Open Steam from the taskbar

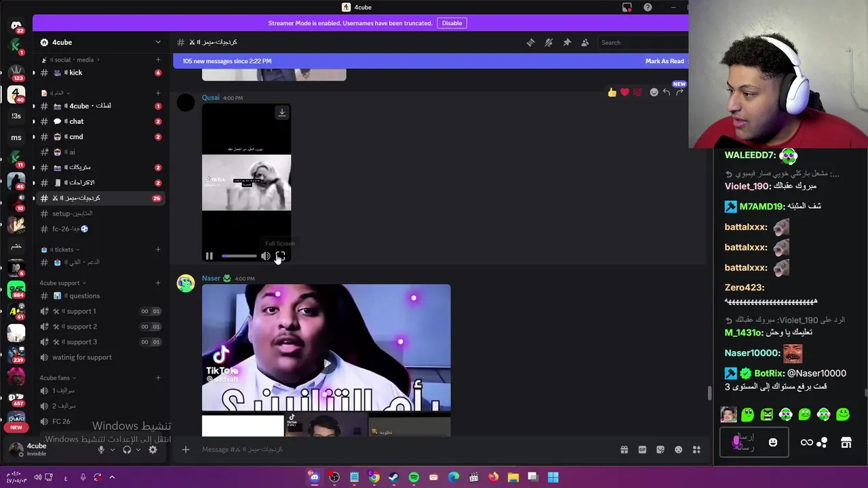coord(394,477)
